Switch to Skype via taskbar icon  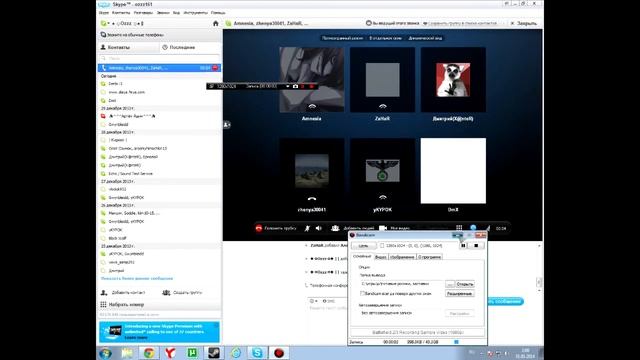[x=257, y=353]
